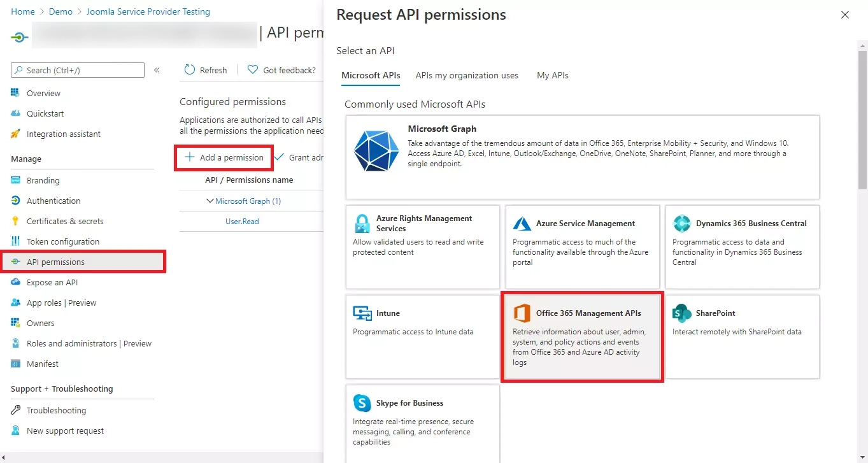Select the Skype for Business card title

click(410, 403)
